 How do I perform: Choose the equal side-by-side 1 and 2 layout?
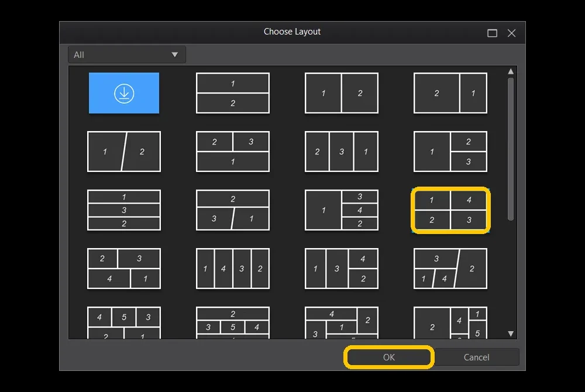342,93
